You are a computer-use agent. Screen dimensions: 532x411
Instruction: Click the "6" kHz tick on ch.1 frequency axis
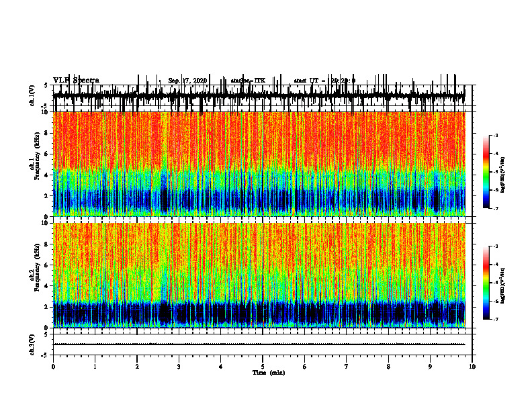(46, 154)
